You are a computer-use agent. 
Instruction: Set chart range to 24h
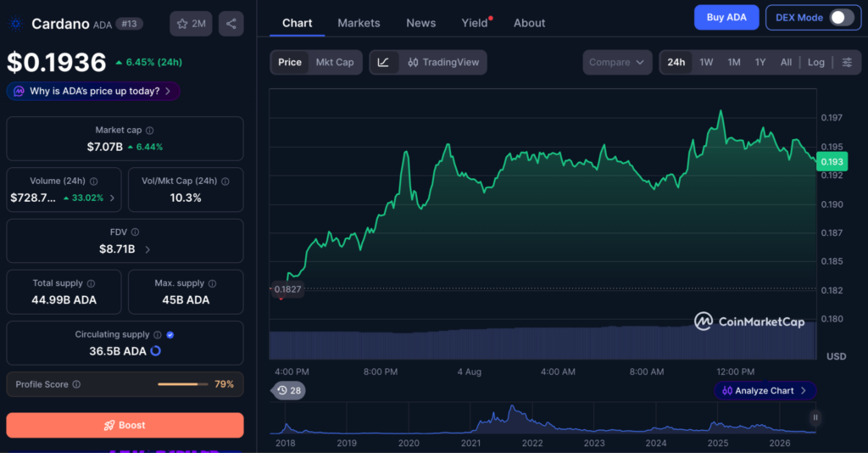point(676,62)
